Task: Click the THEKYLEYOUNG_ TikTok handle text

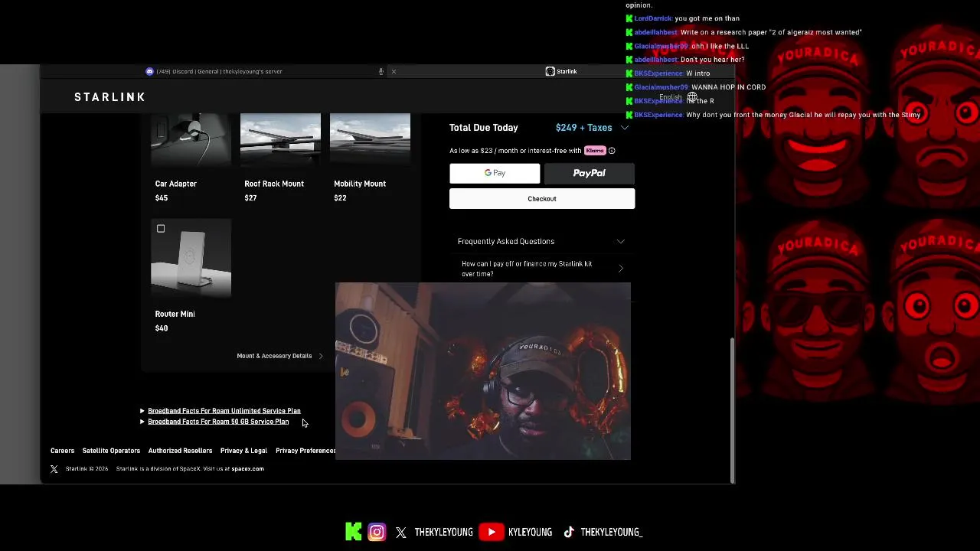Action: click(x=612, y=532)
